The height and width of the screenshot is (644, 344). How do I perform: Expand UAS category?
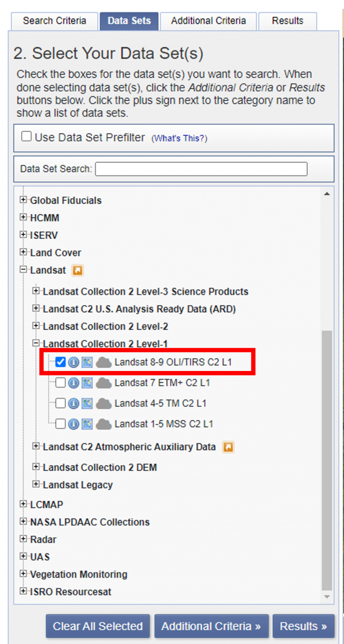coord(23,557)
